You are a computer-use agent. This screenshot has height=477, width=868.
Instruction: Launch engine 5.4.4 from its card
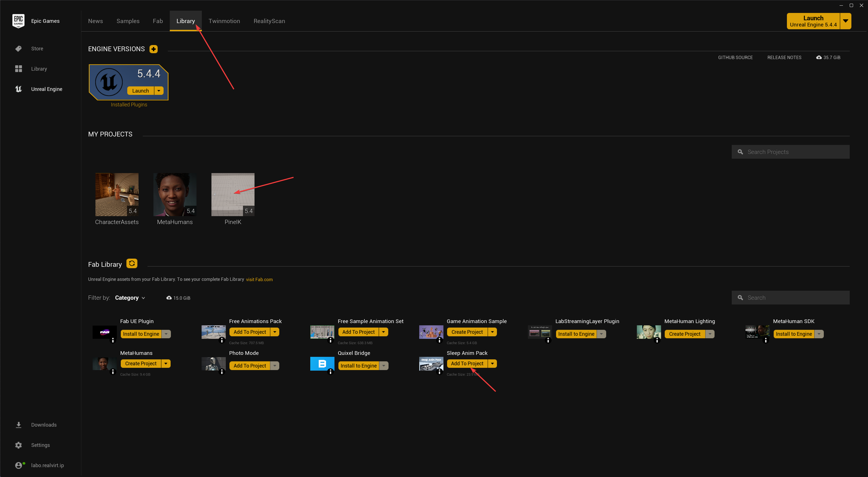[x=140, y=91]
